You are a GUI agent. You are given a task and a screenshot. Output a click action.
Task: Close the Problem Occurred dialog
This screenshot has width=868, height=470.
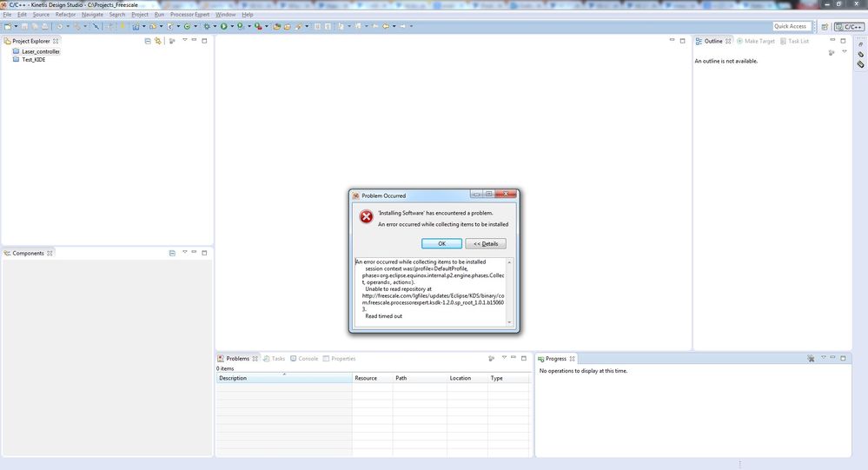tap(506, 194)
